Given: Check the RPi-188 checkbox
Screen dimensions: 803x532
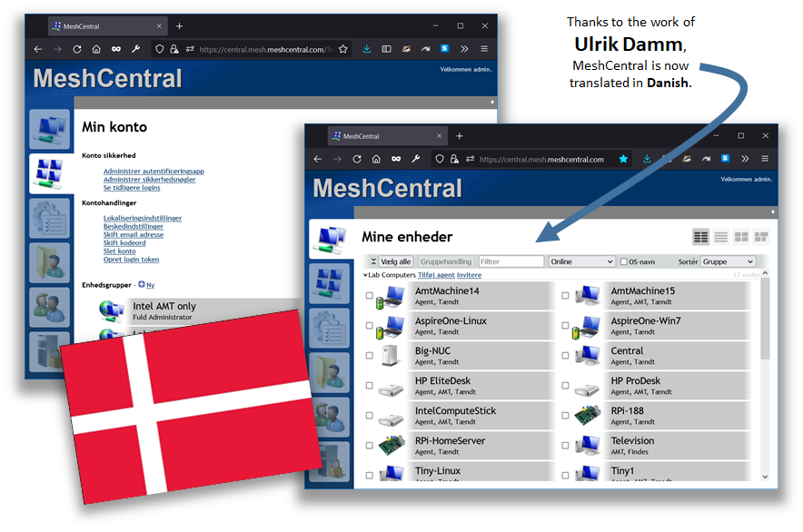Looking at the screenshot, I should click(565, 415).
